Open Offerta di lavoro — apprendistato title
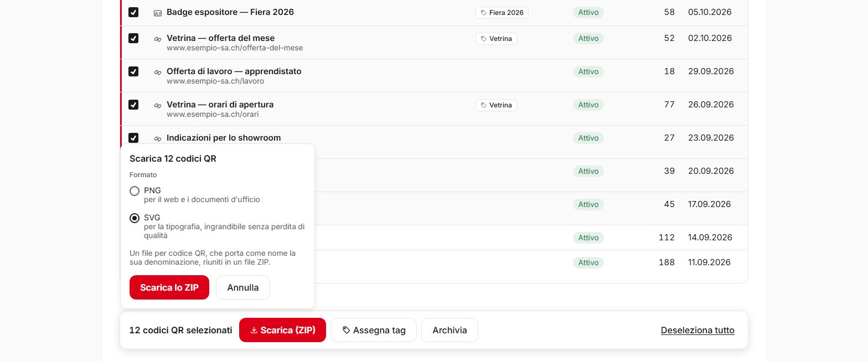Image resolution: width=868 pixels, height=361 pixels. pyautogui.click(x=234, y=71)
